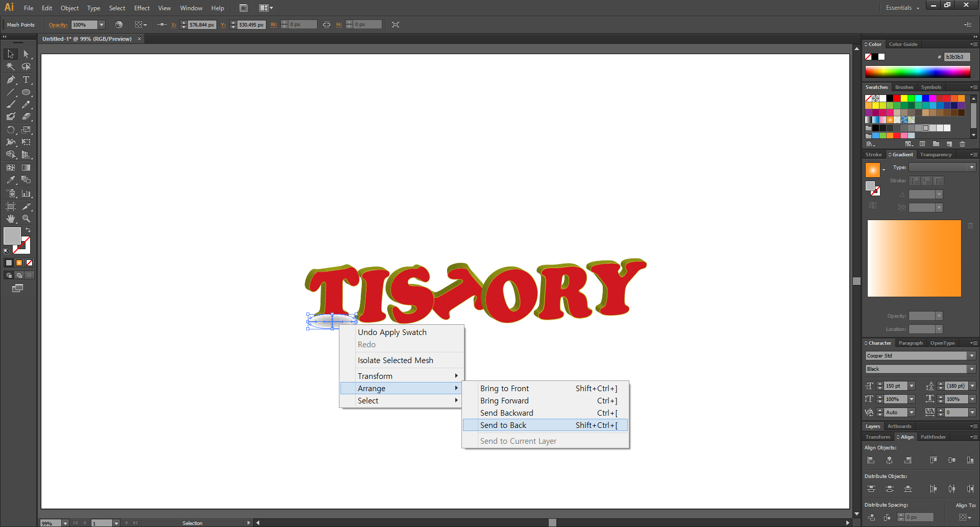Choose Bring to Front in submenu

click(545, 388)
